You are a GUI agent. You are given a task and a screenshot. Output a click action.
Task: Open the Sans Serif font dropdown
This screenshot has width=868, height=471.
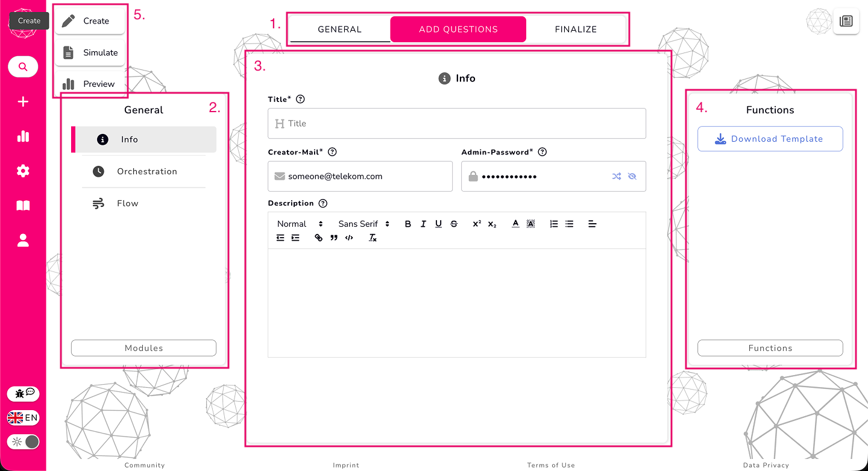(362, 223)
